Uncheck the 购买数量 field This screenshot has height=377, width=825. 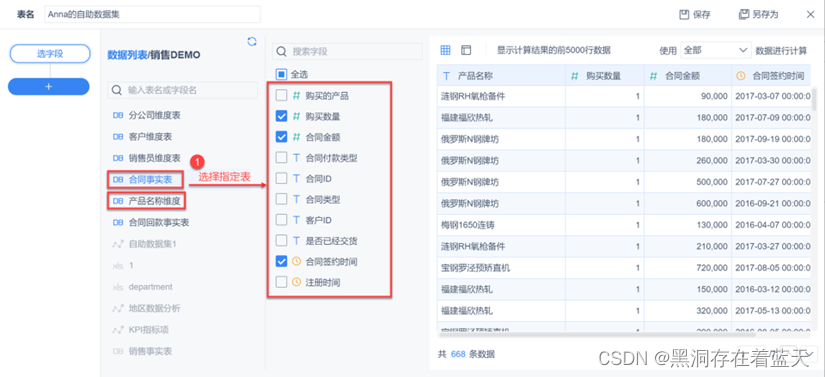pos(281,116)
